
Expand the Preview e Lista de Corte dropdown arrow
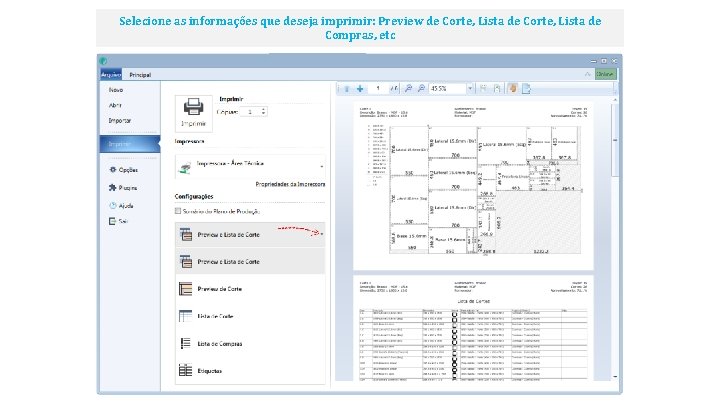point(321,234)
